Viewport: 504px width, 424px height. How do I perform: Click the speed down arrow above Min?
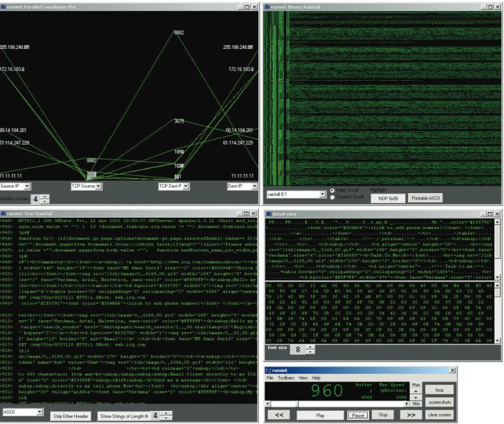pos(416,397)
